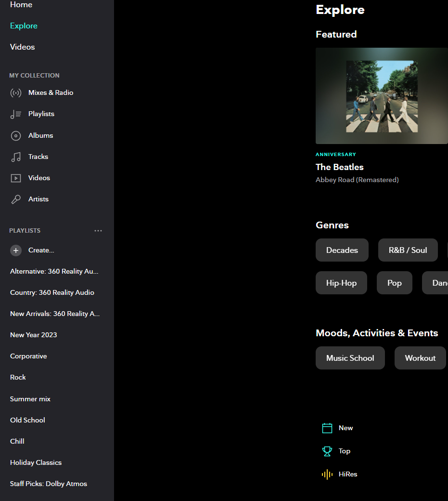448x501 pixels.
Task: Open the HiRes section link
Action: tap(348, 475)
